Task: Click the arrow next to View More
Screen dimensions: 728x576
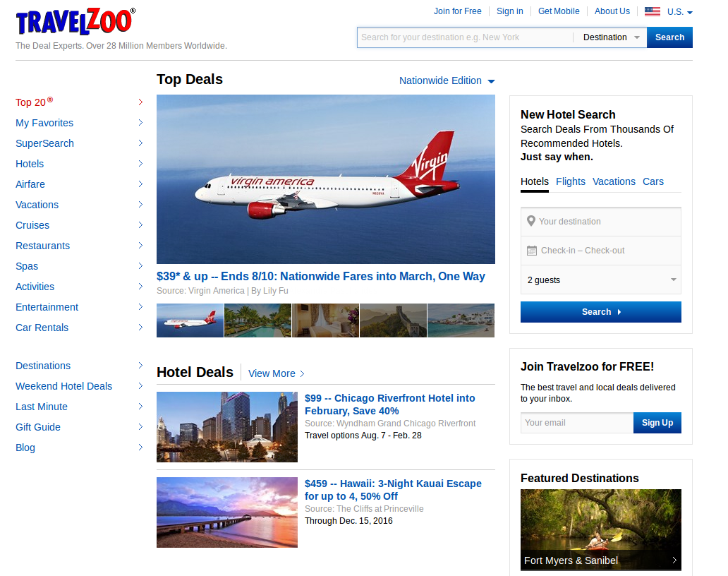Action: pyautogui.click(x=302, y=373)
